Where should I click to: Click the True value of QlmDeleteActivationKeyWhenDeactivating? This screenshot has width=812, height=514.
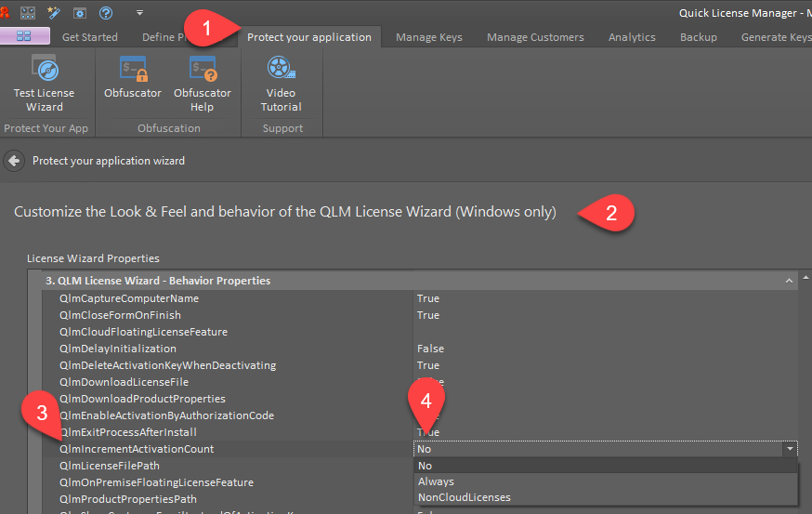tap(428, 365)
